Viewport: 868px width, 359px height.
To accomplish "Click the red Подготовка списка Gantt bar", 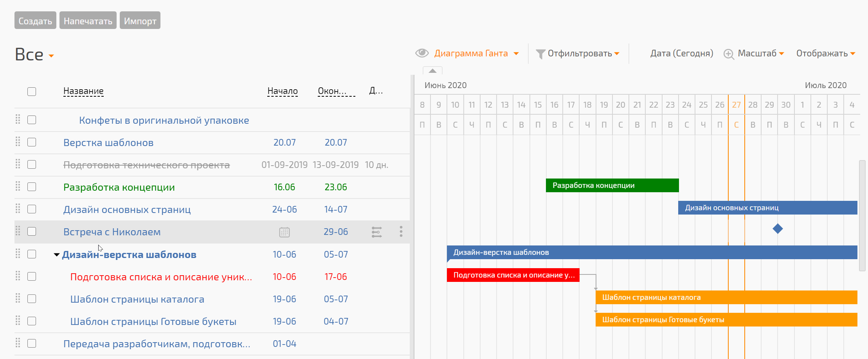I will pyautogui.click(x=513, y=275).
